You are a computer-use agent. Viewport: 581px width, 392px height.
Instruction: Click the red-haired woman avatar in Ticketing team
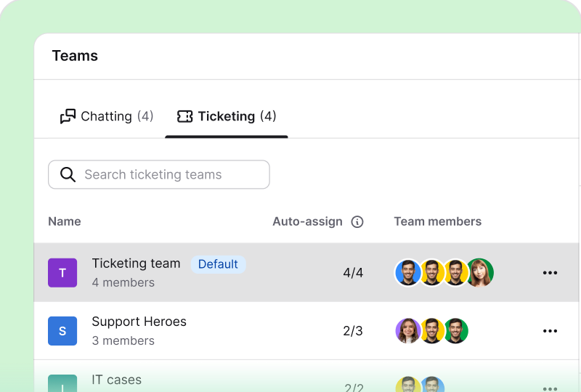click(480, 273)
